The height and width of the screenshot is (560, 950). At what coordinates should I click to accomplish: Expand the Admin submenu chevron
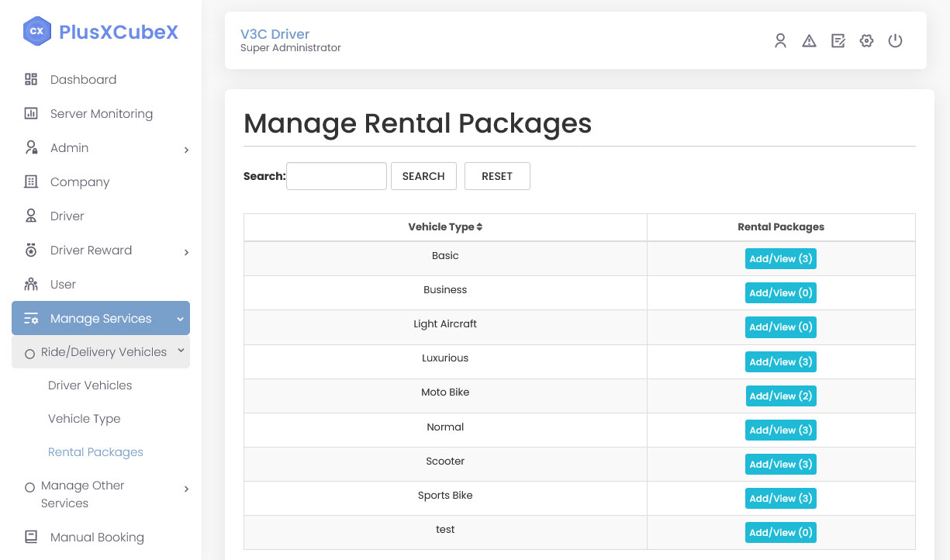(186, 150)
